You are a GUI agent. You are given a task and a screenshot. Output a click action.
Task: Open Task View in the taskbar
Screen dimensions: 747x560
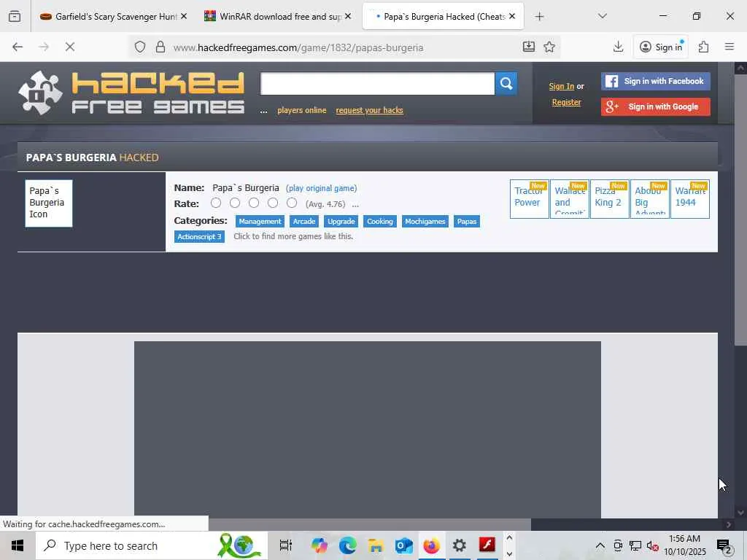tap(285, 545)
